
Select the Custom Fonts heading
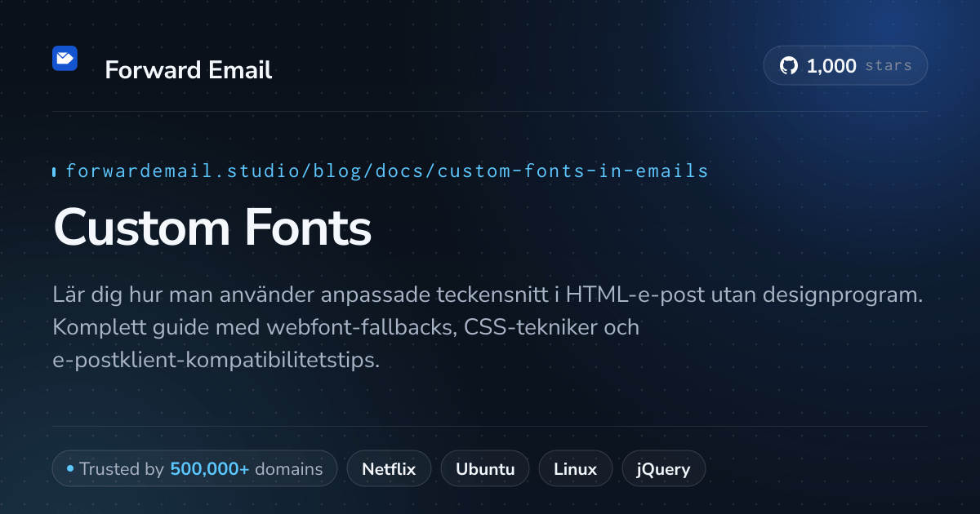212,227
